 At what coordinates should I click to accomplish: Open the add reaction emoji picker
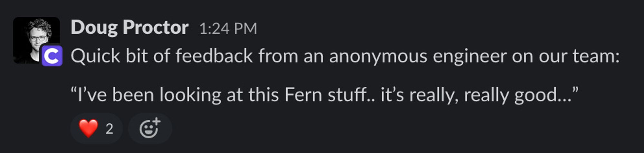tap(150, 129)
